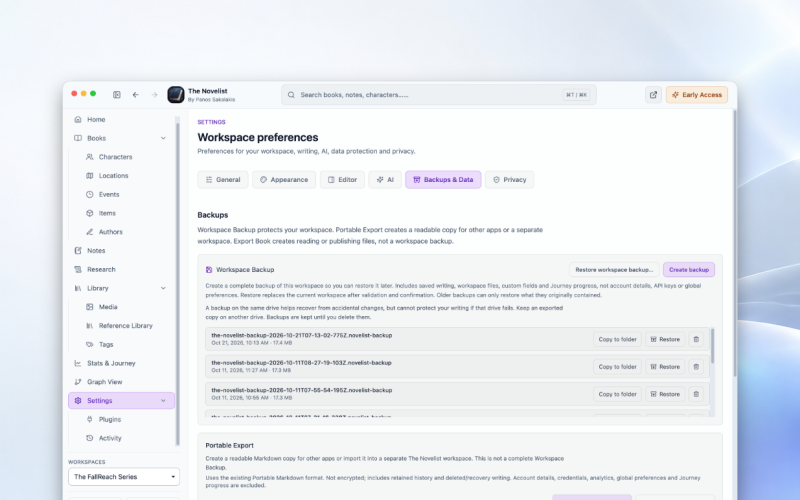Restore the 2026-10-11T08-27 backup
The width and height of the screenshot is (800, 500).
(x=665, y=367)
